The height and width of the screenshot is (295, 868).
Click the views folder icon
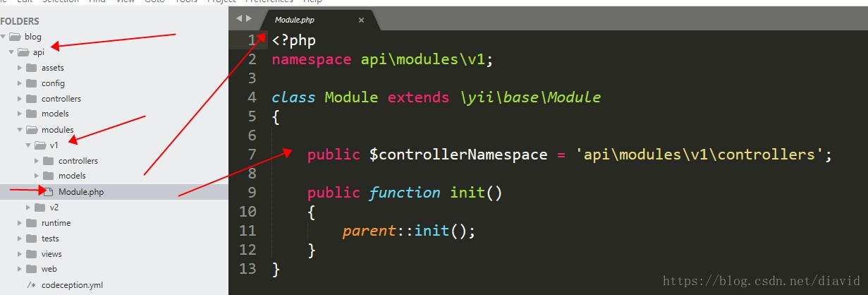(31, 254)
